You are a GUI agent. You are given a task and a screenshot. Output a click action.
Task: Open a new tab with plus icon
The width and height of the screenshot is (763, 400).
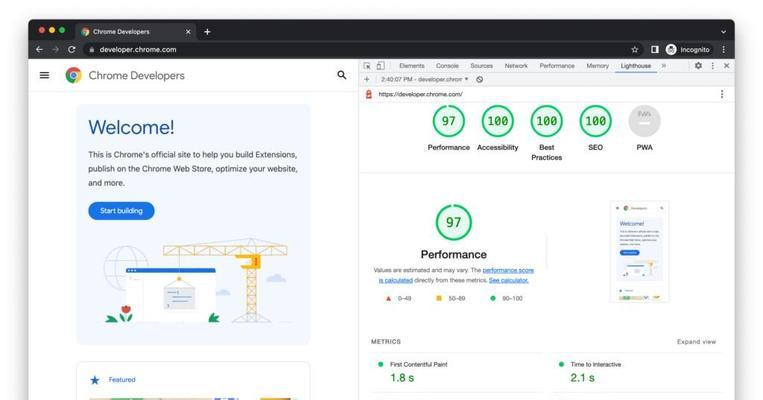207,32
